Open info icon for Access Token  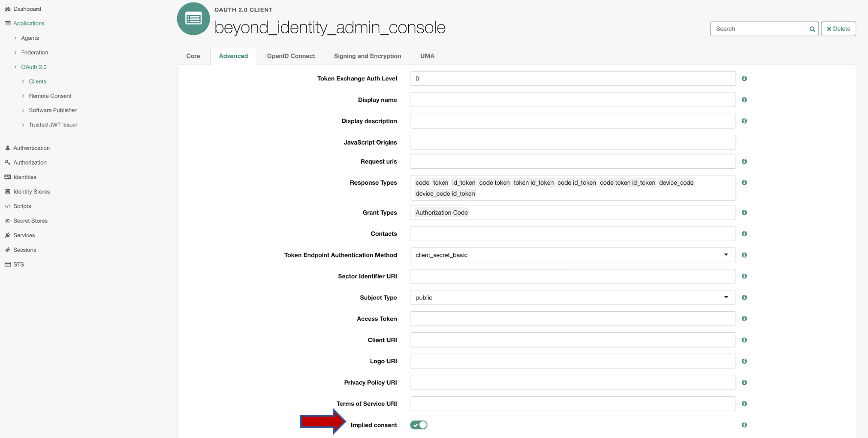744,319
